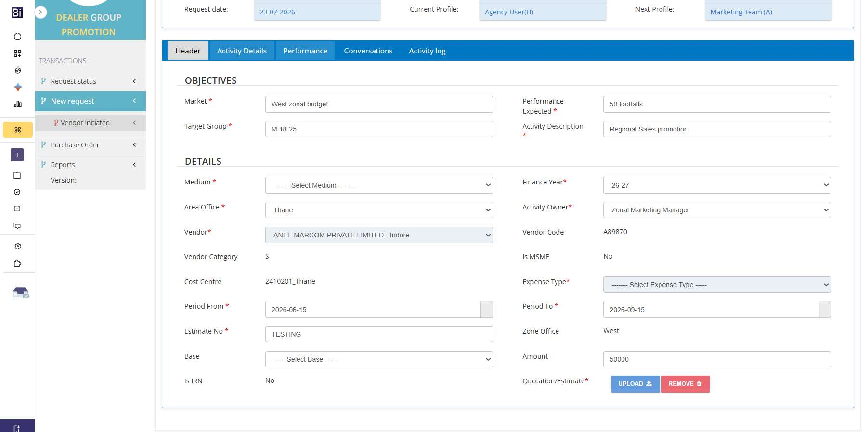Open the Activity log tab
Image resolution: width=868 pixels, height=432 pixels.
427,51
